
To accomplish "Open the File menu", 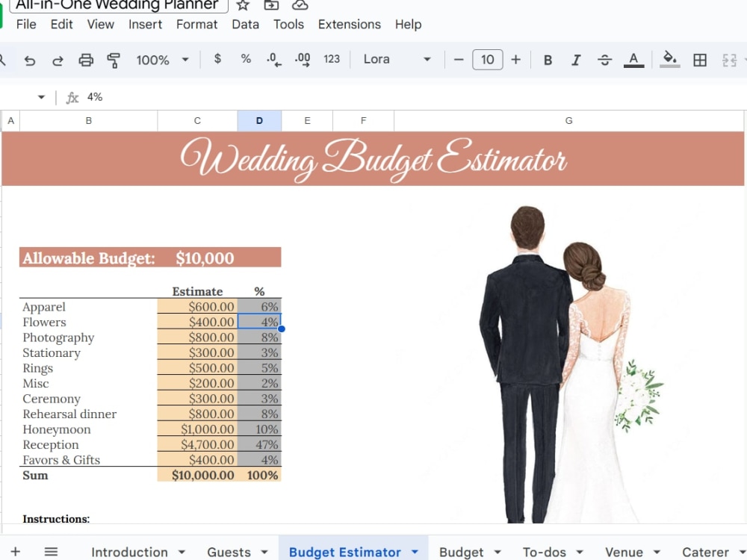I will click(26, 25).
